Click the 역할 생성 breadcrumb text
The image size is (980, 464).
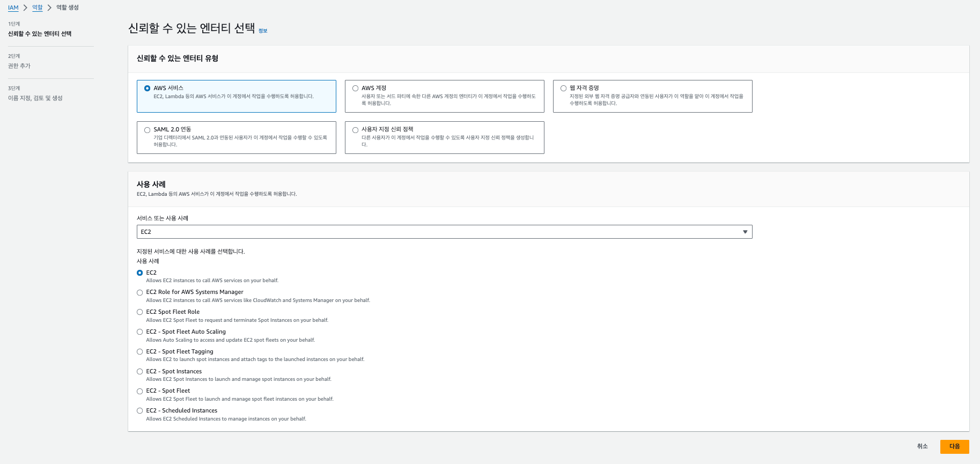[68, 8]
